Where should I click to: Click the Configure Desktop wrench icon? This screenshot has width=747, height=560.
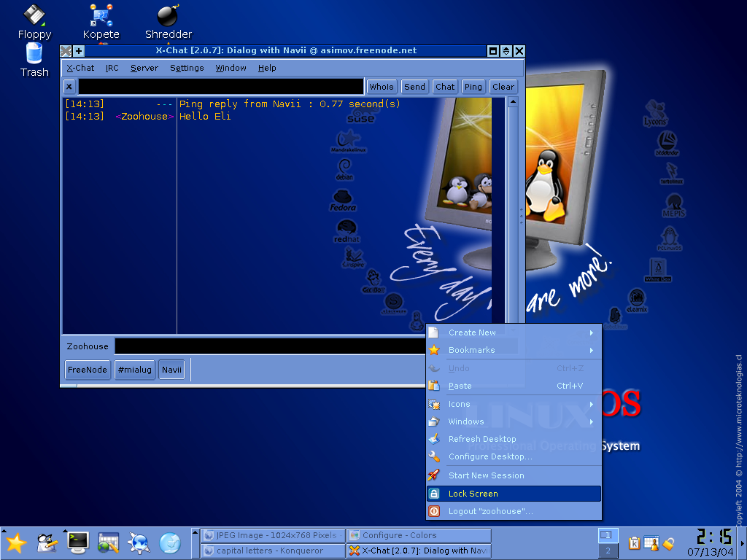coord(434,456)
